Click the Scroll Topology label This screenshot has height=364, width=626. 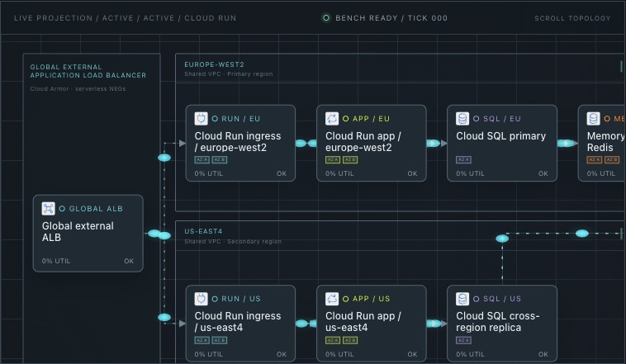click(572, 18)
